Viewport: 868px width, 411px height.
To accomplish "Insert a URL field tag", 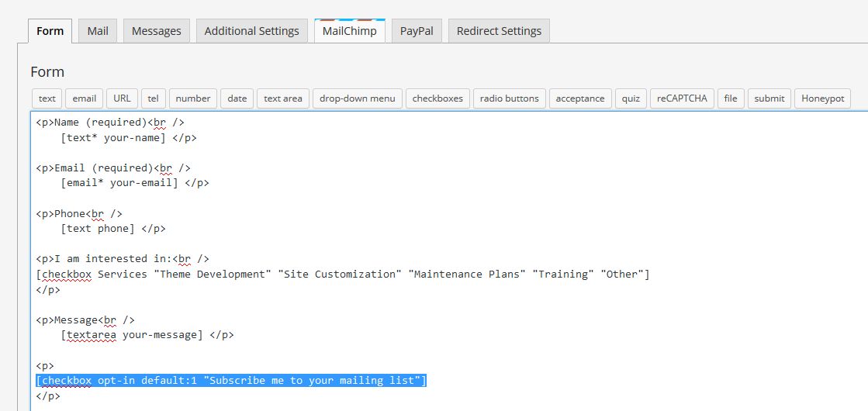I will pos(122,98).
